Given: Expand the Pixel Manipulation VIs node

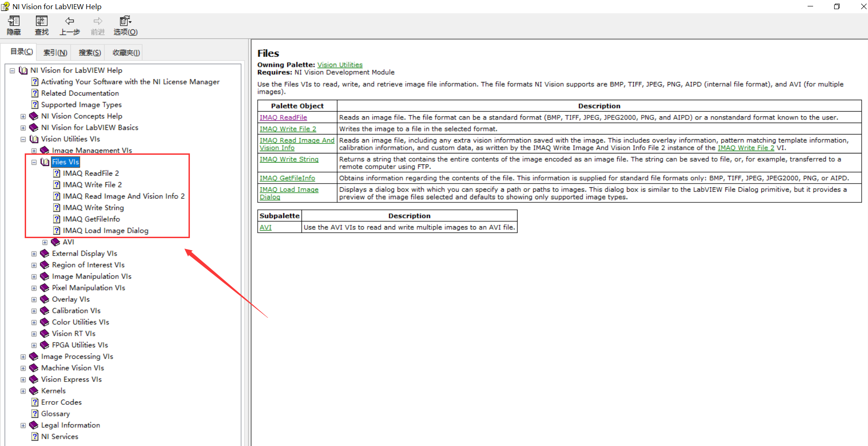Looking at the screenshot, I should click(x=34, y=288).
